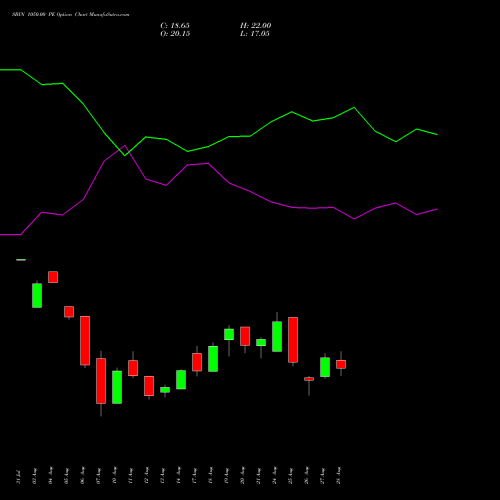The image size is (500, 500).
Task: Click the 19 Aug date label
Action: [x=226, y=476]
